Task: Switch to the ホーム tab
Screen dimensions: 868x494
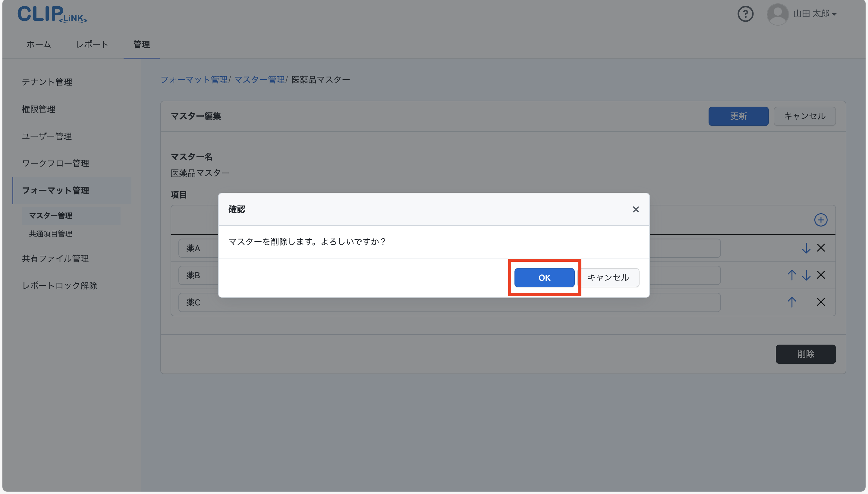Action: [x=38, y=45]
